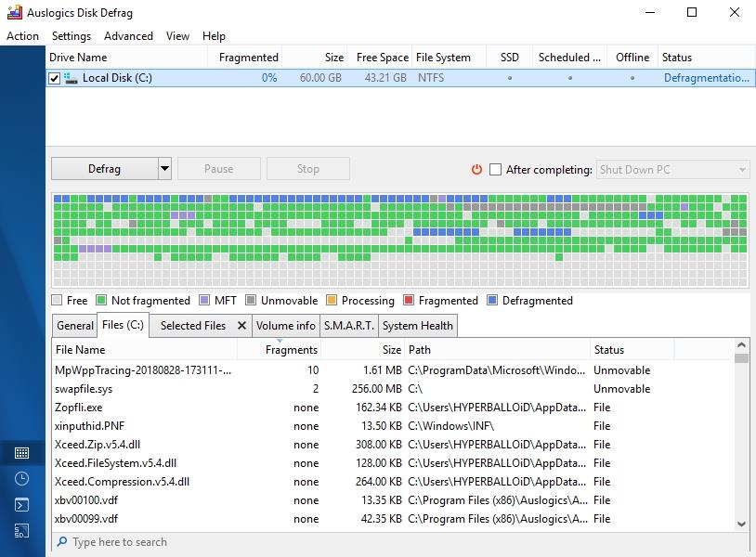The image size is (756, 557).
Task: Open the Advanced menu
Action: tap(128, 36)
